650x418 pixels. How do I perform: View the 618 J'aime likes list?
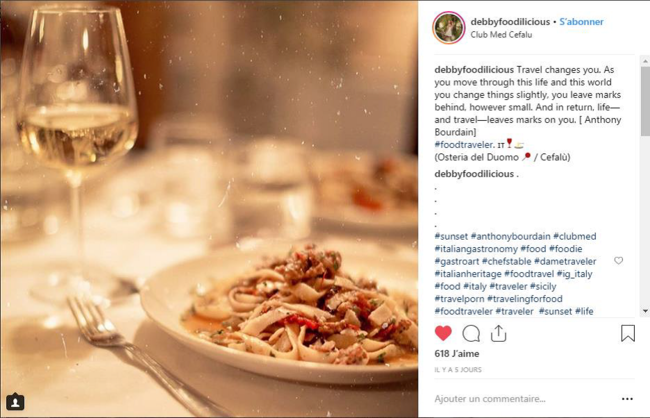(x=457, y=354)
